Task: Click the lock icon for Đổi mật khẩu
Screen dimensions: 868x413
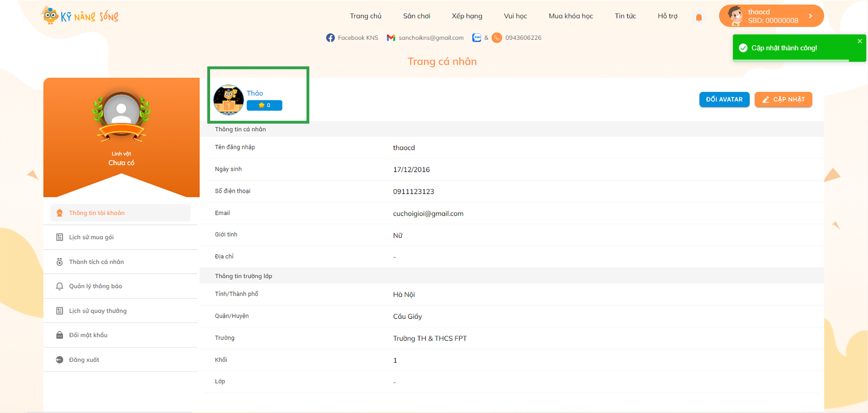Action: point(59,335)
